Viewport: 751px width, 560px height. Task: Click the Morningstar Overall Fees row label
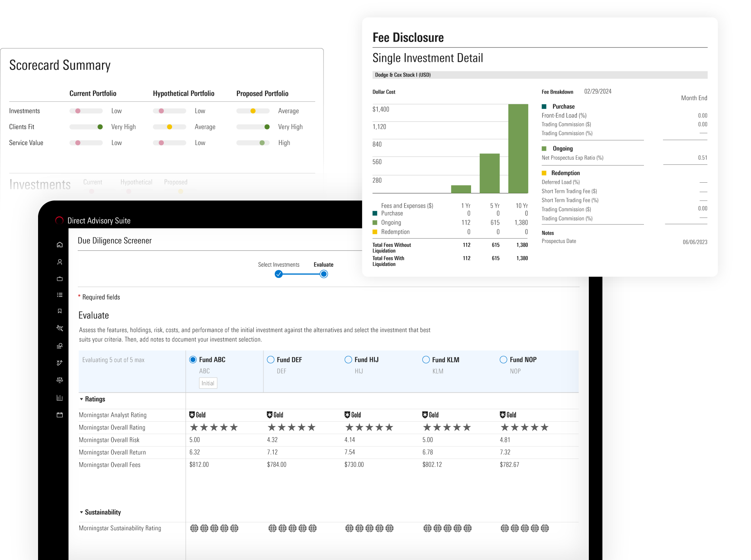pos(110,465)
